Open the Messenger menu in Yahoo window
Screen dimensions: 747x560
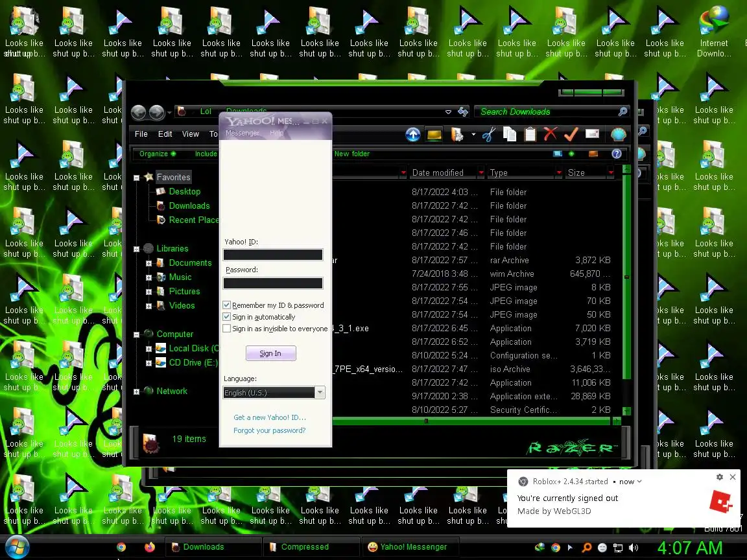pos(243,133)
